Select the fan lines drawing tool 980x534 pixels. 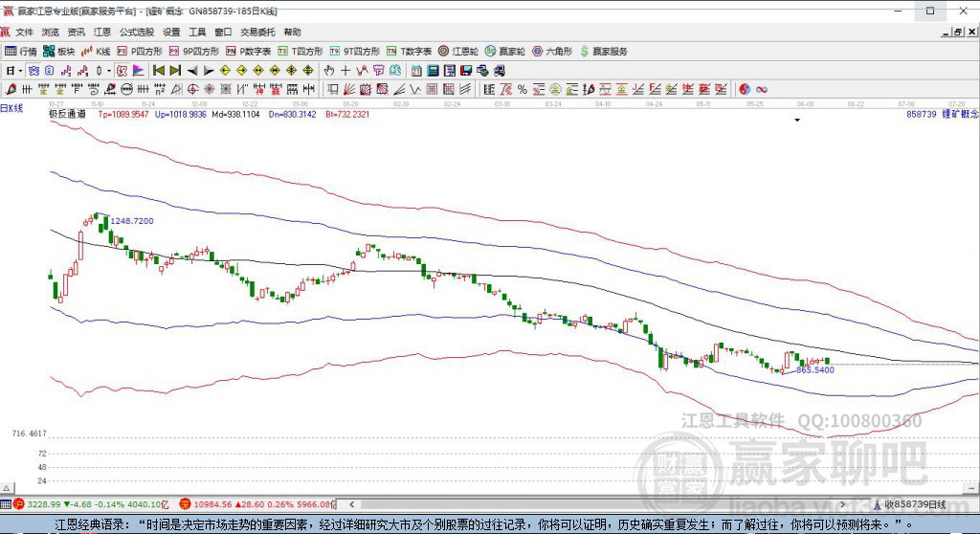[349, 89]
